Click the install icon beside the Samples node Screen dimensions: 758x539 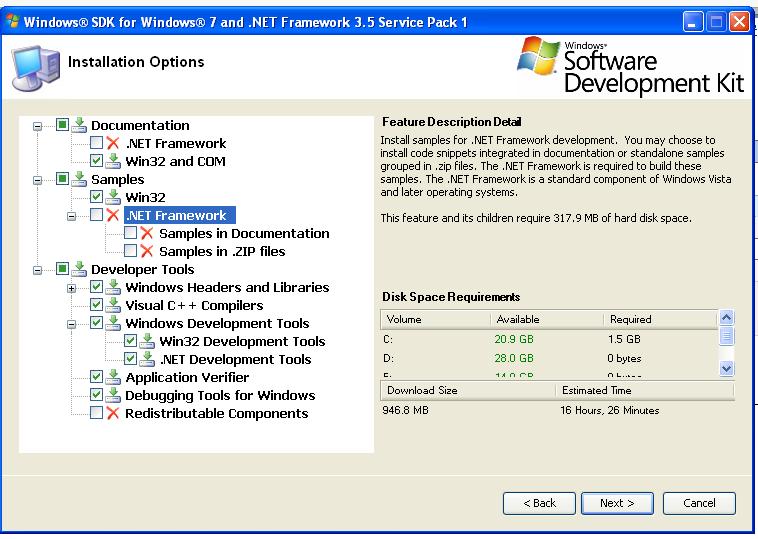click(79, 179)
